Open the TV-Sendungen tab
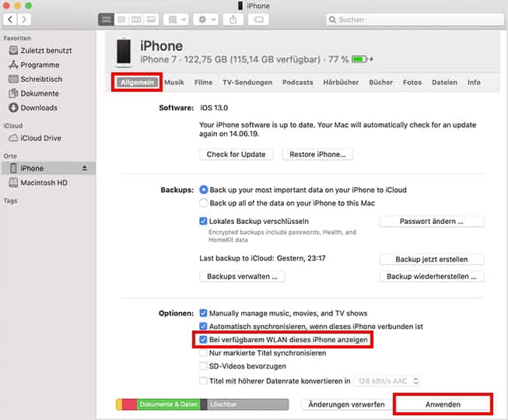Screen dimensions: 508x420 [247, 82]
